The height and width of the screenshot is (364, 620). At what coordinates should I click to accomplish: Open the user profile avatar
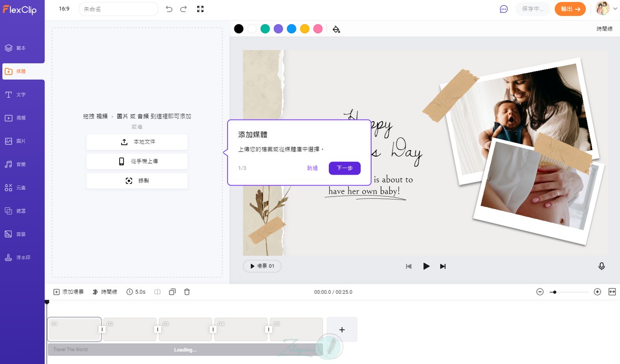[603, 8]
